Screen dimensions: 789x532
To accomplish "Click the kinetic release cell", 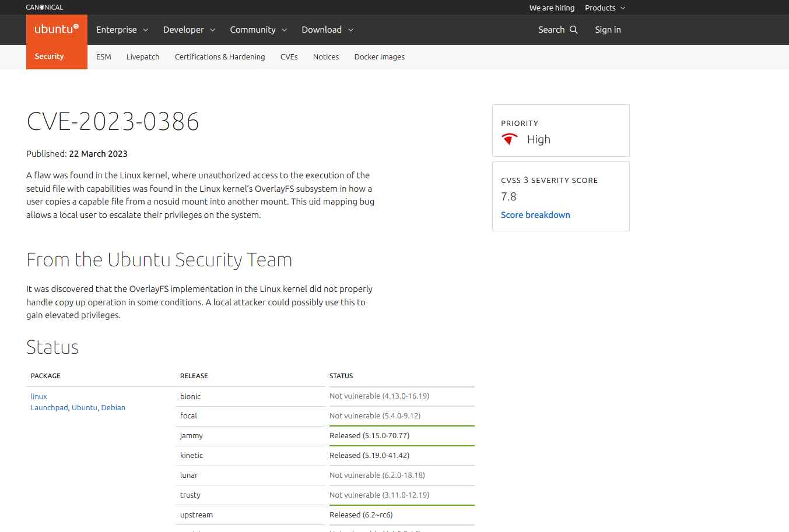I will click(x=250, y=456).
